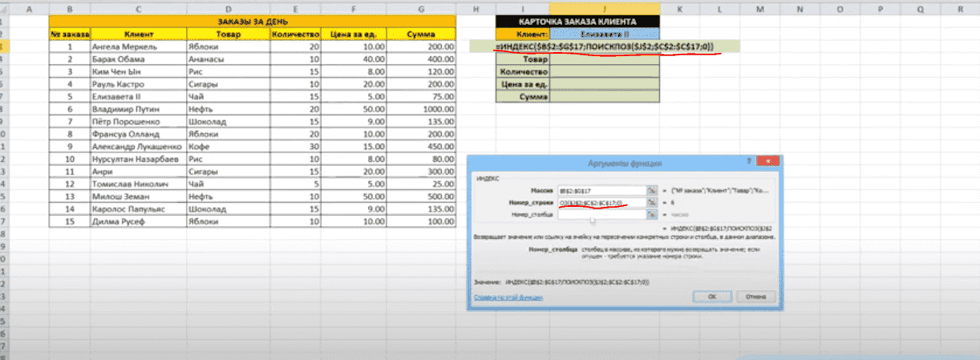Select the Нурсултан Назарбаев client cell
Image resolution: width=980 pixels, height=360 pixels.
tap(139, 160)
